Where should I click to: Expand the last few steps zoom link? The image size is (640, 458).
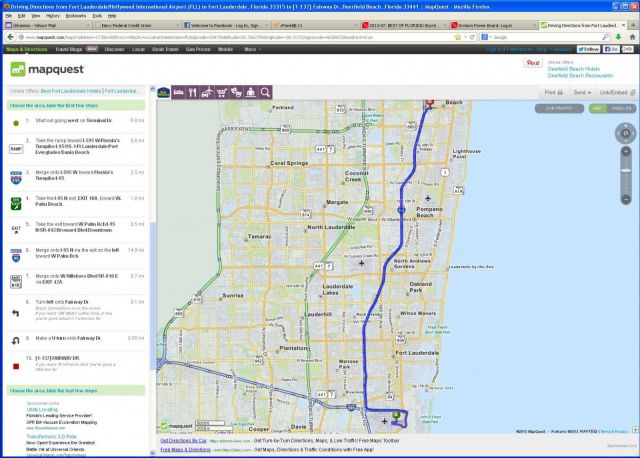pyautogui.click(x=53, y=391)
